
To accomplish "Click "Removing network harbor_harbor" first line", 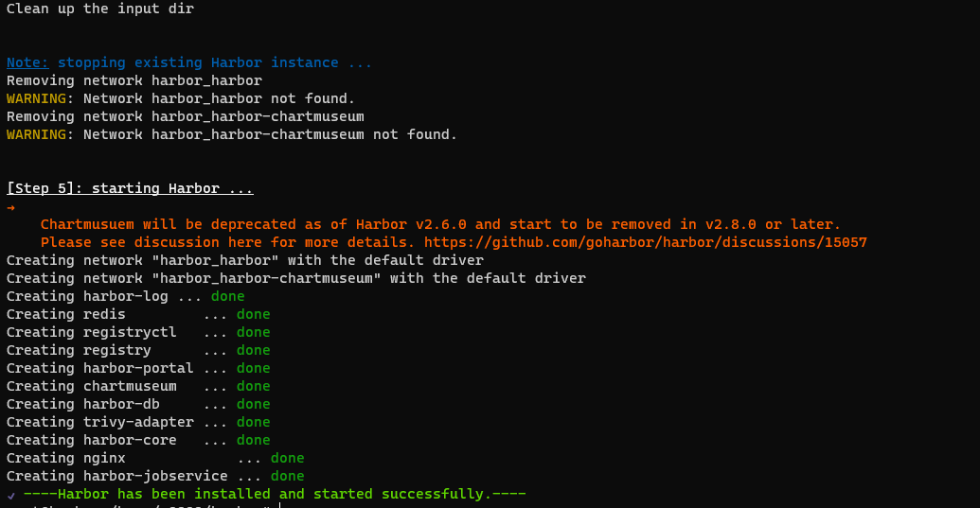I will pos(134,80).
